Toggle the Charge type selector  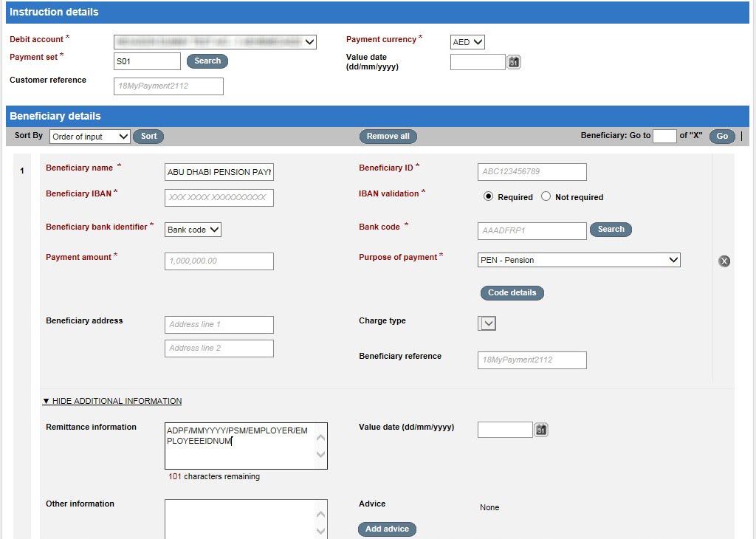click(487, 323)
